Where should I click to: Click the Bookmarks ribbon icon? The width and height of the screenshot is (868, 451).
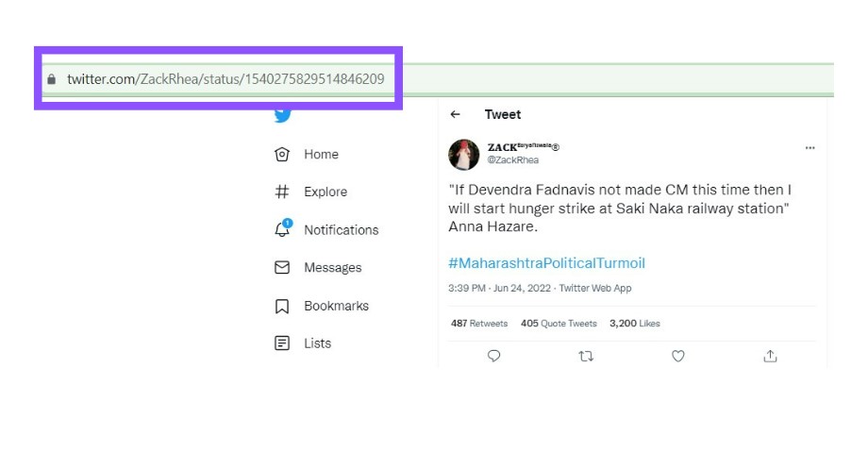pyautogui.click(x=281, y=307)
